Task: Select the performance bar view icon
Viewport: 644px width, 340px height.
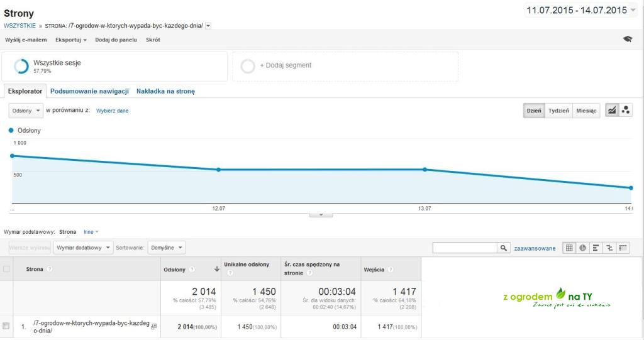Action: pos(596,248)
